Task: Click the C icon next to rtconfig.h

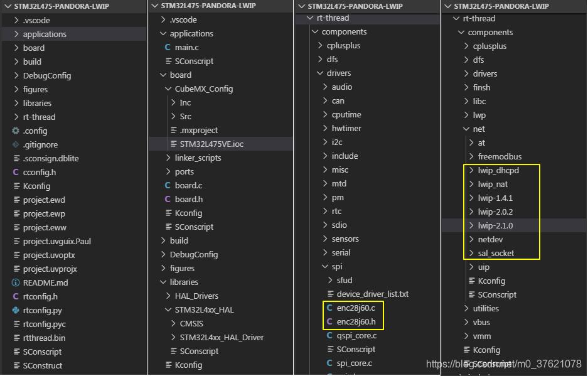Action: [16, 296]
